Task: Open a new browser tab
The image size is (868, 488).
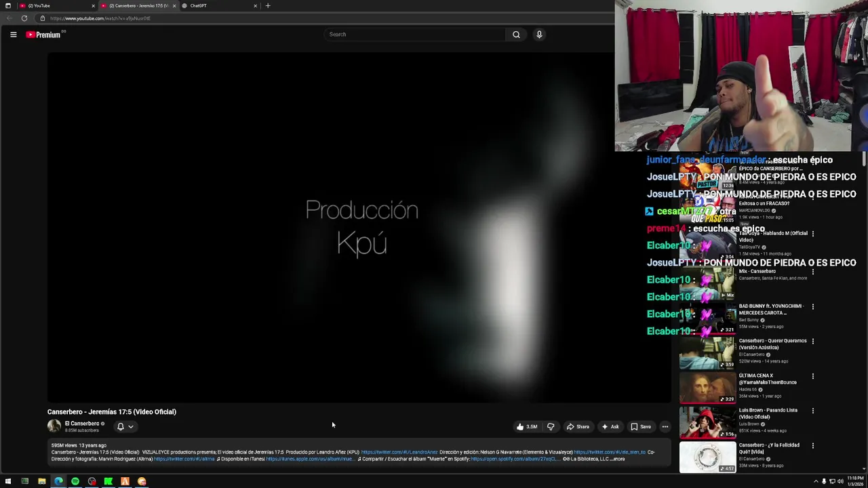Action: click(x=268, y=5)
